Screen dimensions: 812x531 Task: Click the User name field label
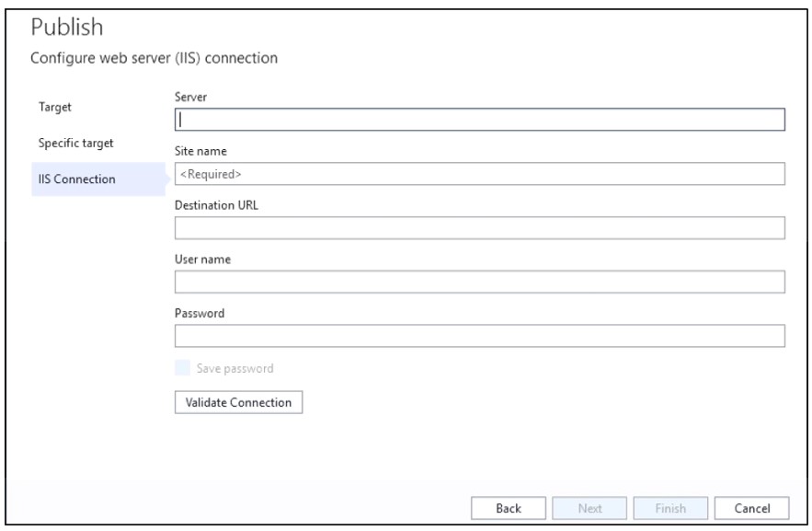click(201, 260)
